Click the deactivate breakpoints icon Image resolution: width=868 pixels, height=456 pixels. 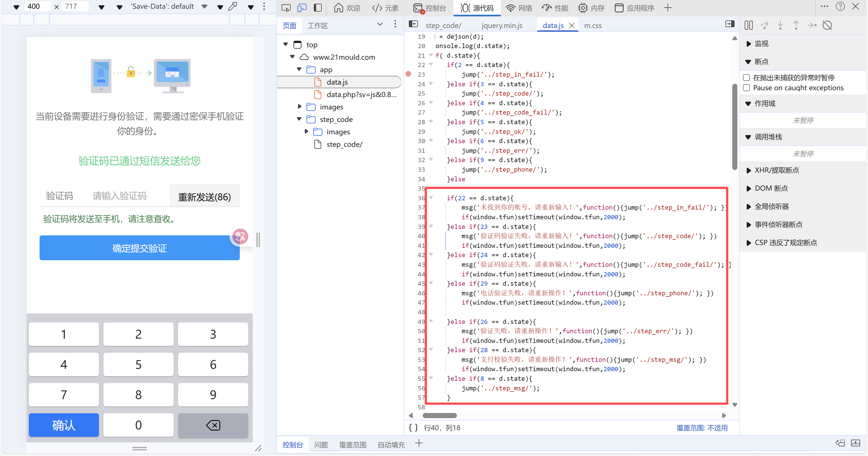point(828,25)
